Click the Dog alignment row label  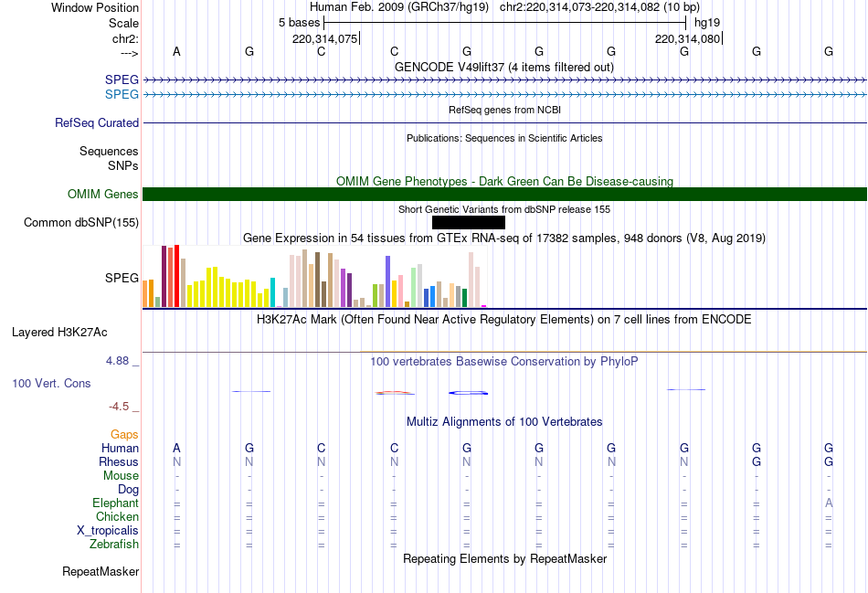(x=129, y=490)
